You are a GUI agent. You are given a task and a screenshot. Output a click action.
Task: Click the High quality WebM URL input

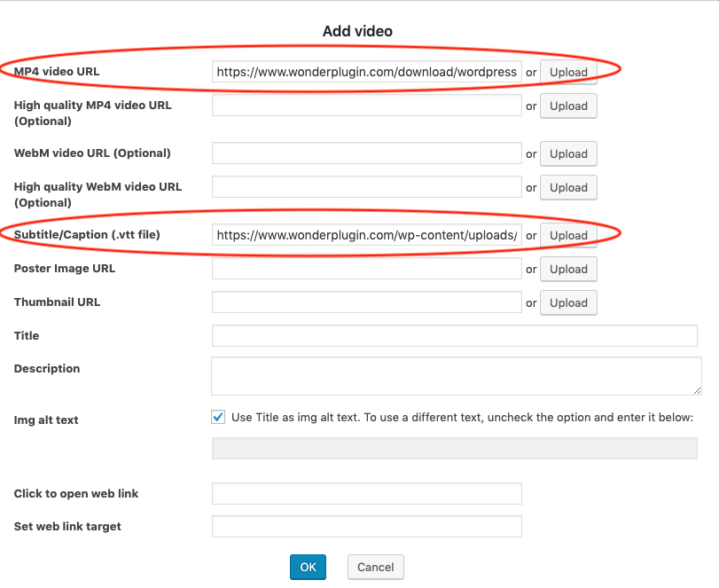(x=366, y=187)
